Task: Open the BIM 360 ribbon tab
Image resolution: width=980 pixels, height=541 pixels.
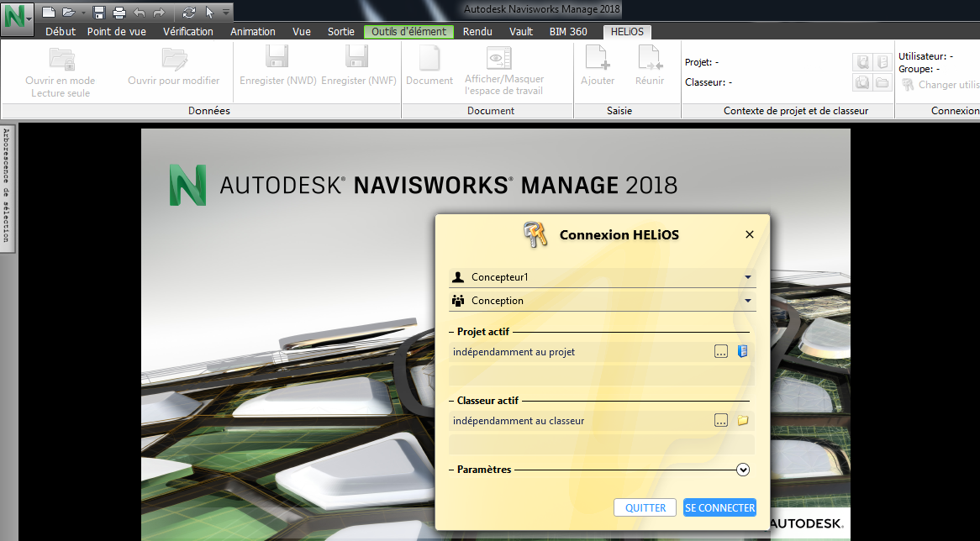Action: point(568,32)
